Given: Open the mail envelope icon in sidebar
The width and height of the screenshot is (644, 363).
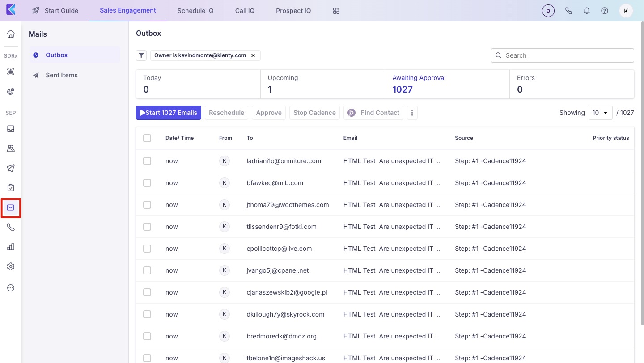Looking at the screenshot, I should point(11,207).
